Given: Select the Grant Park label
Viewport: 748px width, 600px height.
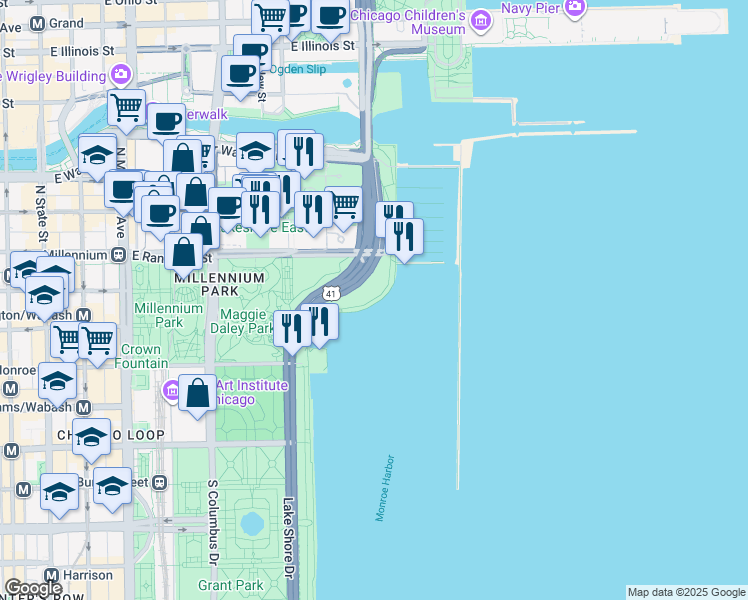Looking at the screenshot, I should pyautogui.click(x=231, y=585).
